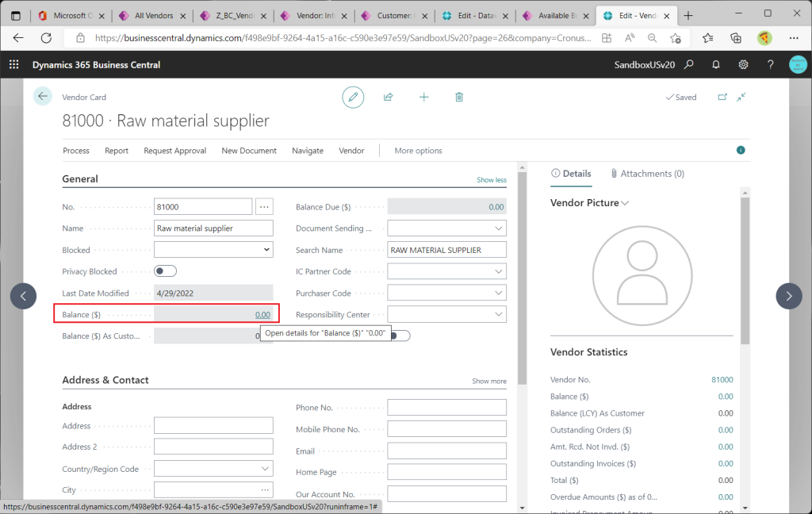This screenshot has width=812, height=514.
Task: Switch to the Attachments (0) tab
Action: coord(647,174)
